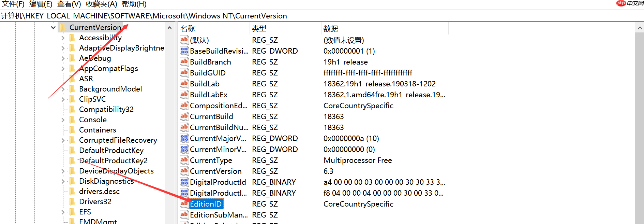Click the string icon beside CurrentVersion value
The width and height of the screenshot is (644, 224).
click(184, 171)
